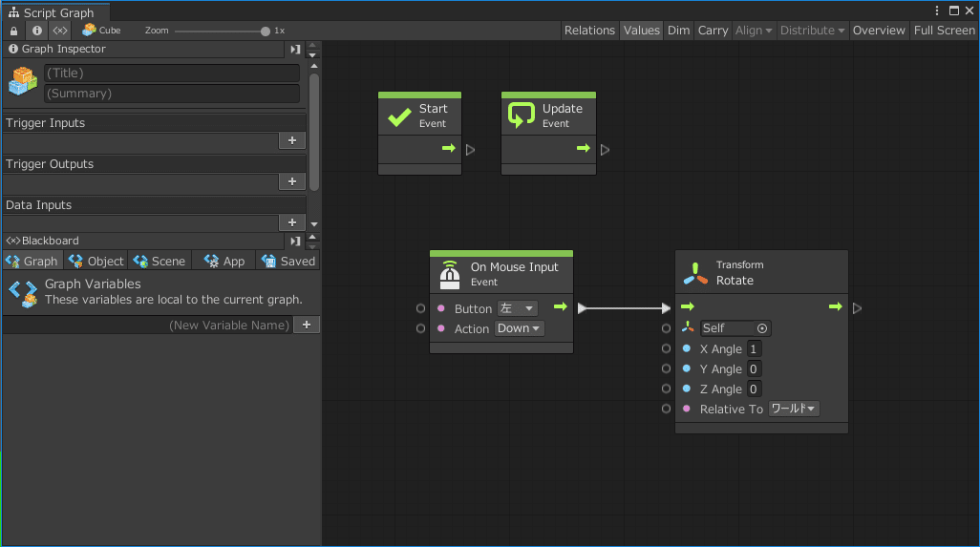Click the Graph Inspector vertical scrollbar

pos(313,132)
